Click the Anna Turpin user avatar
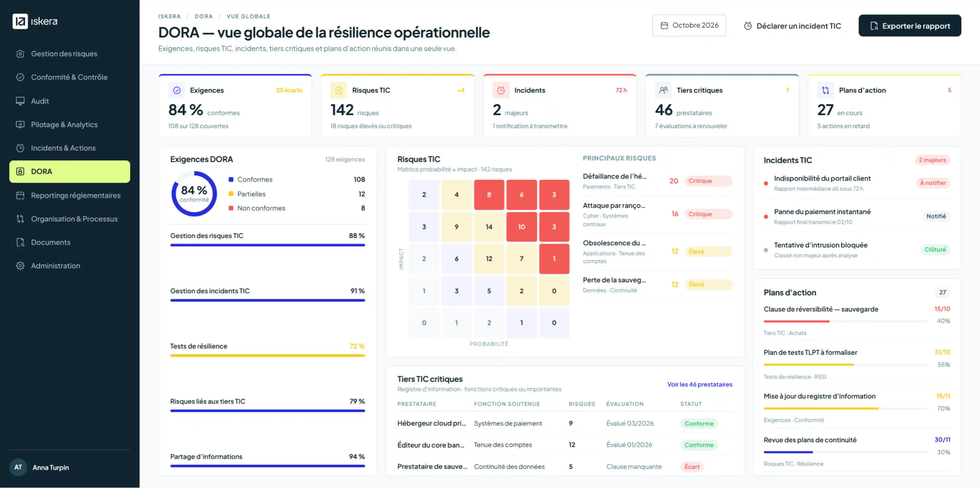Viewport: 980px width, 488px height. pyautogui.click(x=18, y=467)
